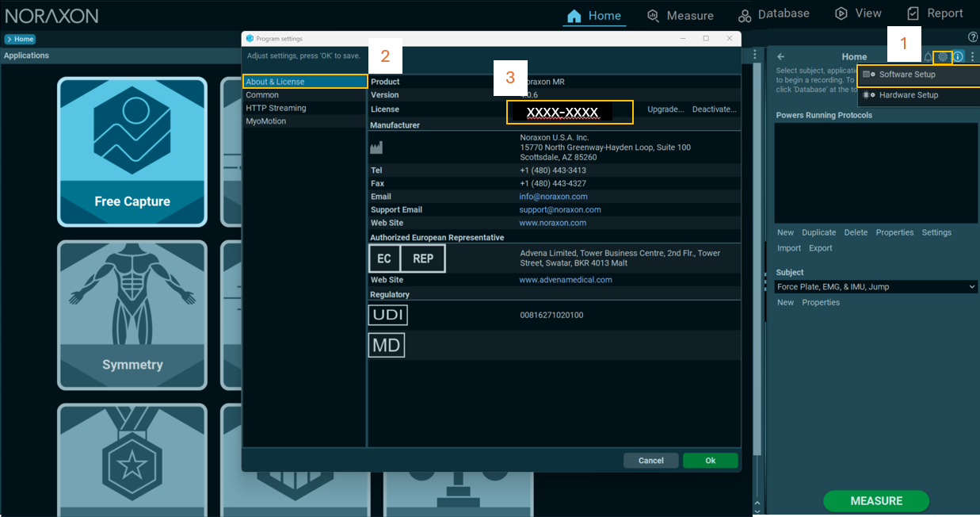Click the Home breadcrumb chip
Image resolution: width=980 pixels, height=517 pixels.
pos(20,39)
